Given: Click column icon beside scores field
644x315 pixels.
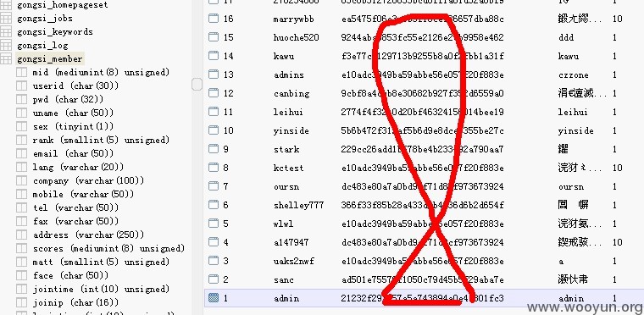Looking at the screenshot, I should [x=21, y=249].
